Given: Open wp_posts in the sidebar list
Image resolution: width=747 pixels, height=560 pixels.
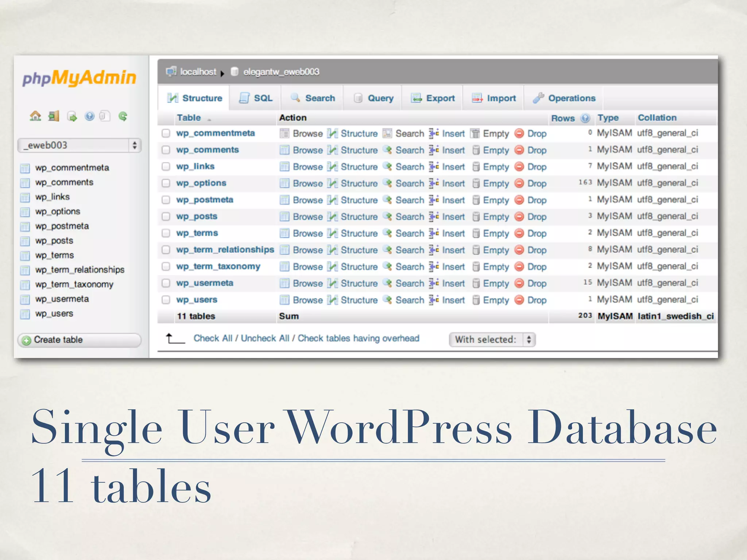Looking at the screenshot, I should coord(54,241).
